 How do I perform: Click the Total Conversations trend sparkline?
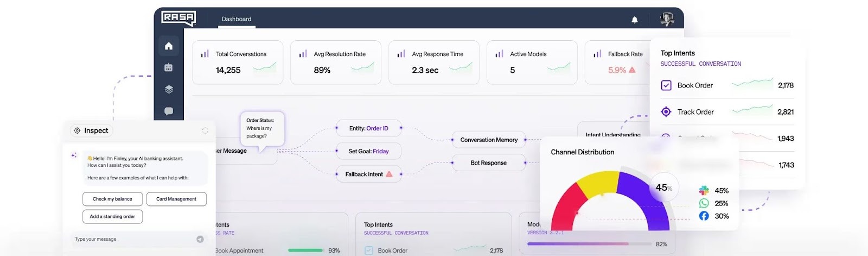(265, 68)
